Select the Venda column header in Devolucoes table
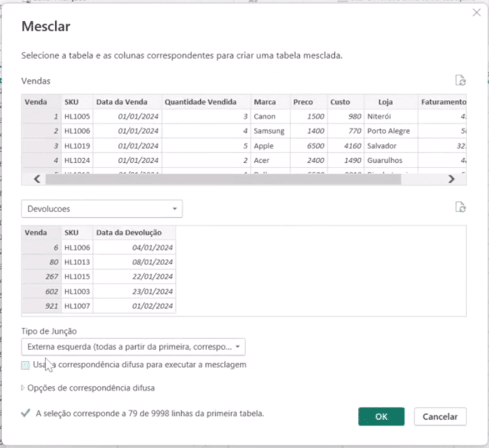 (x=41, y=232)
